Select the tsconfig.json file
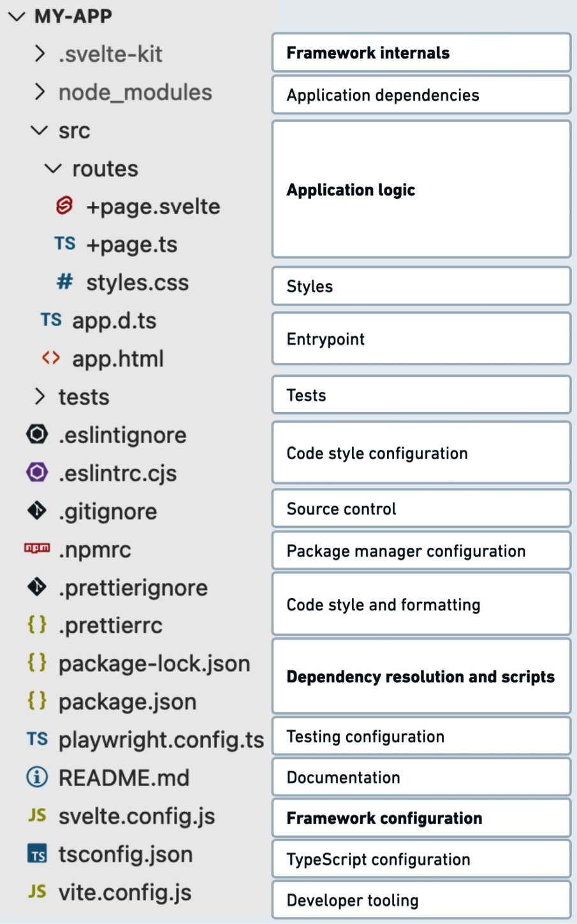 tap(126, 853)
